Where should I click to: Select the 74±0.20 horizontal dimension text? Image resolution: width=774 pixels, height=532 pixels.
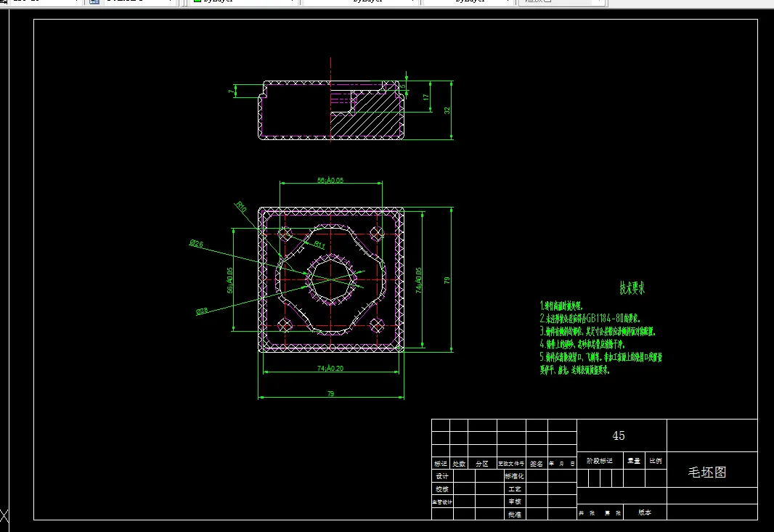pyautogui.click(x=330, y=368)
